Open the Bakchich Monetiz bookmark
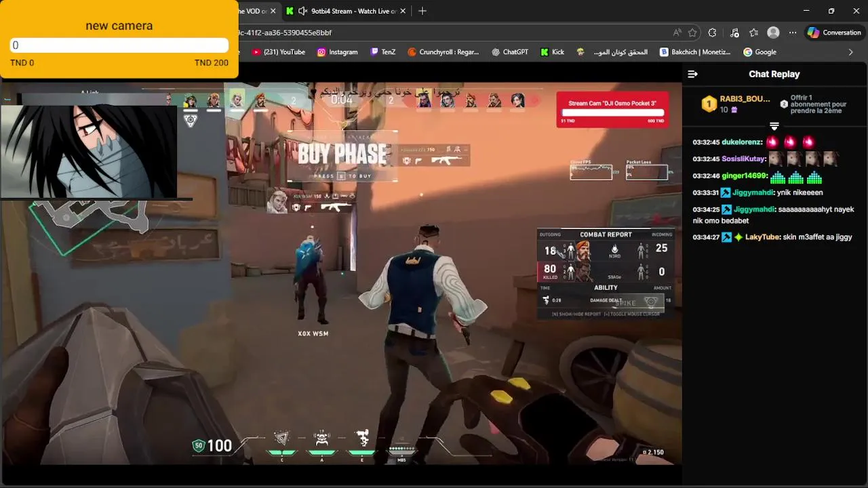Image resolution: width=868 pixels, height=488 pixels. click(695, 52)
